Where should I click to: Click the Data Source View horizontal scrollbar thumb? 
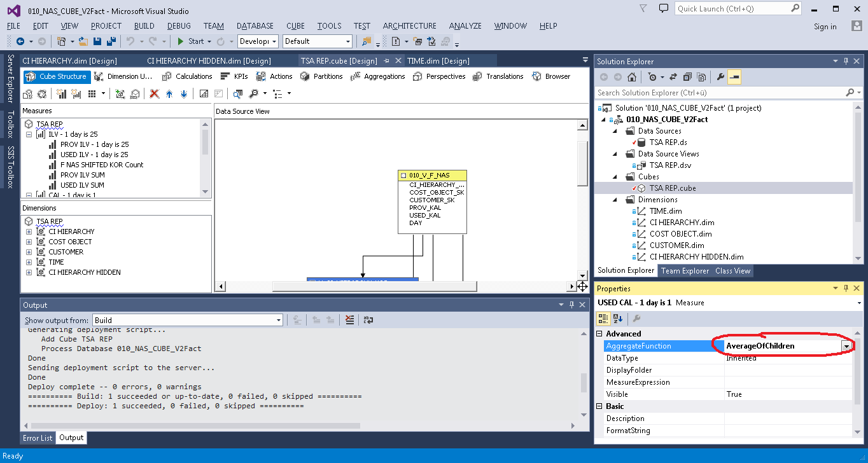[x=375, y=287]
